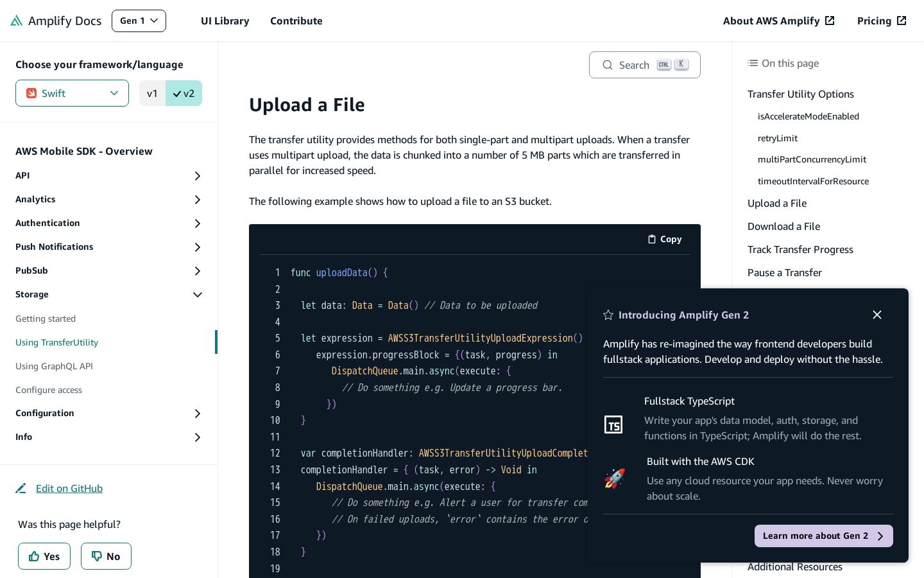Click the external-link icon beside About AWS Amplify

(830, 21)
